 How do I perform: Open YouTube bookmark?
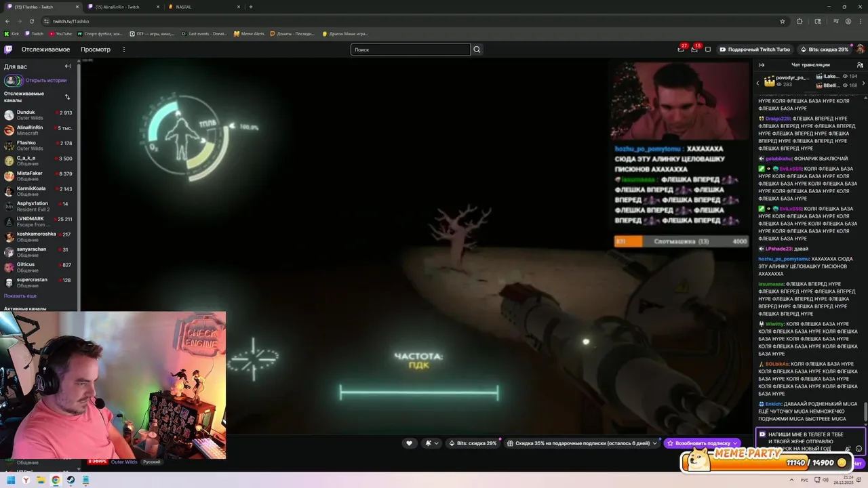60,33
